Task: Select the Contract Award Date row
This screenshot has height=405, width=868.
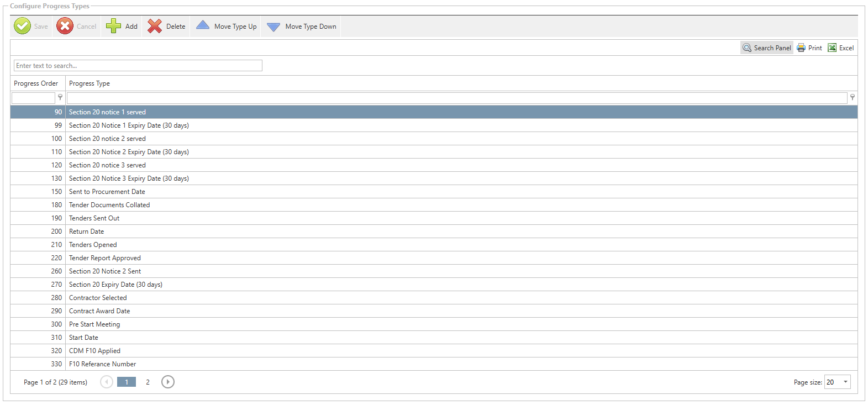Action: 99,311
